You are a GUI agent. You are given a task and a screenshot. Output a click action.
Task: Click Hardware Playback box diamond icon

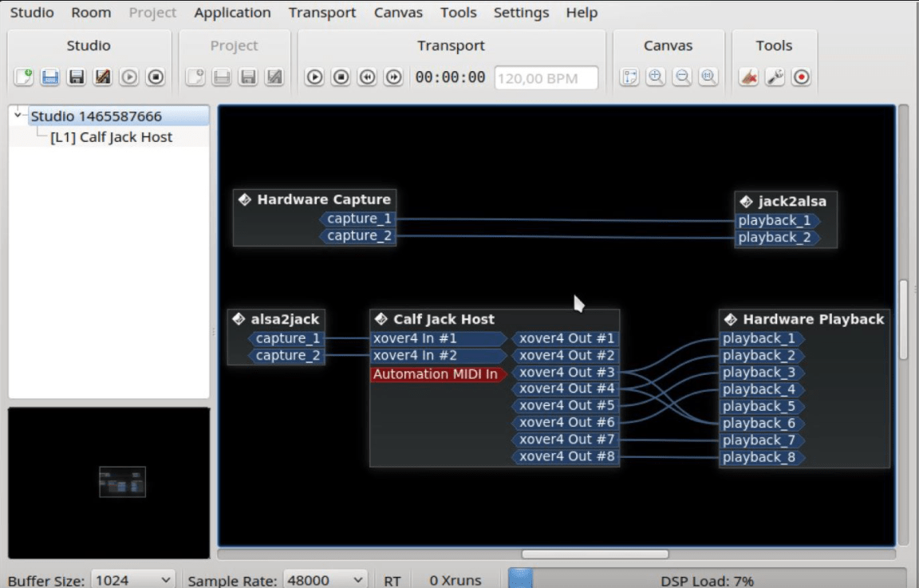[731, 319]
